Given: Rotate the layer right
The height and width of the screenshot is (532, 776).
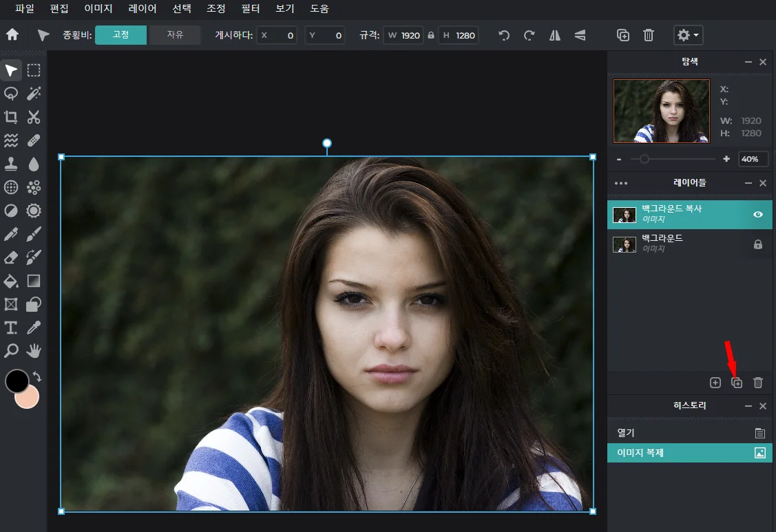Looking at the screenshot, I should (529, 35).
